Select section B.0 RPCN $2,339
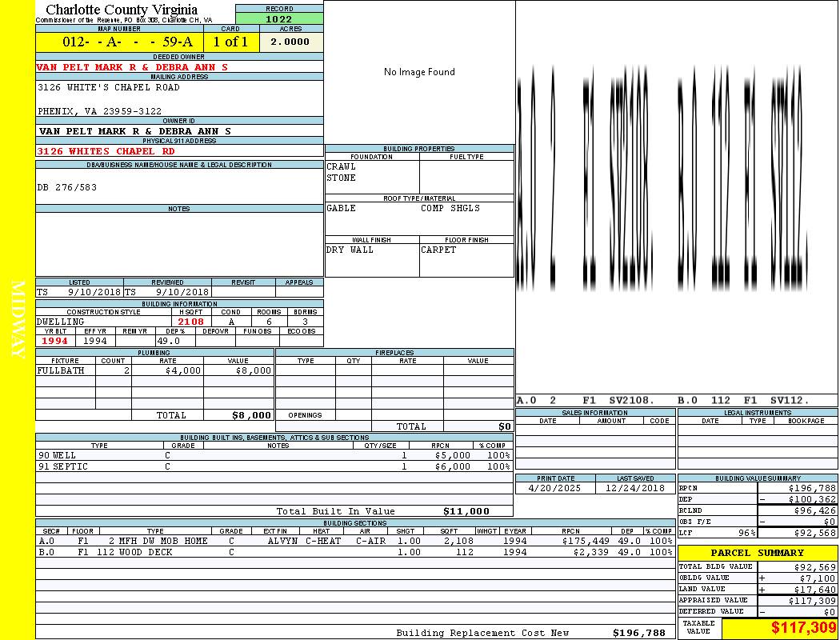840x640 pixels. tap(591, 553)
